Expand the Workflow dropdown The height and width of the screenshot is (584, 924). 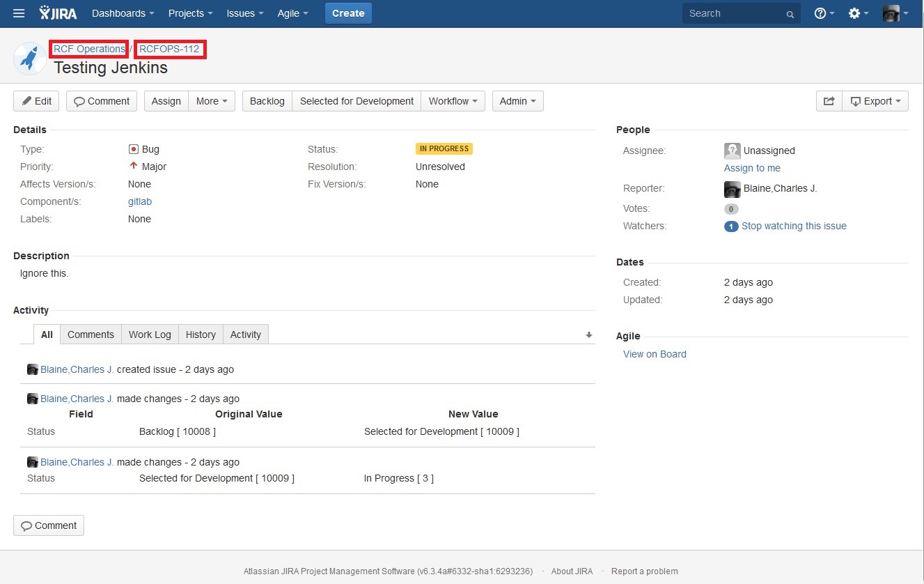453,101
